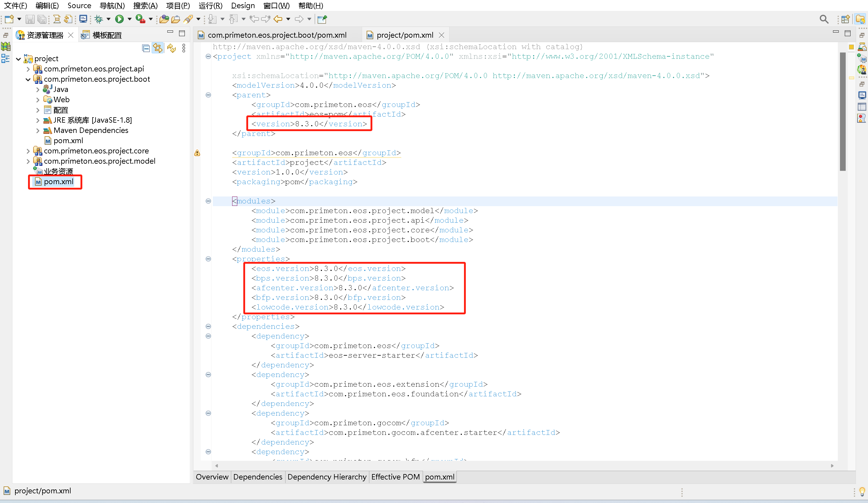The height and width of the screenshot is (503, 868).
Task: Expand com.primeton.eos.project.api tree node
Action: 28,69
